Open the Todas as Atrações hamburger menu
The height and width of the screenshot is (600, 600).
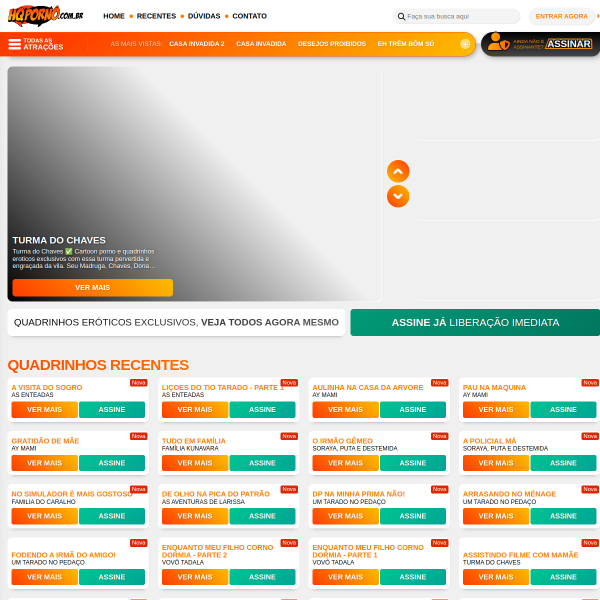36,44
